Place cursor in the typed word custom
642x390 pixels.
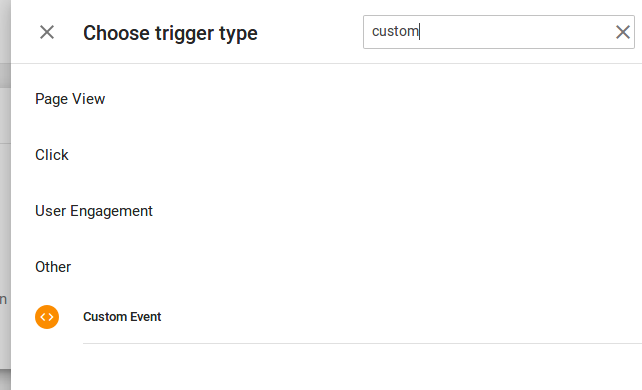click(x=395, y=32)
